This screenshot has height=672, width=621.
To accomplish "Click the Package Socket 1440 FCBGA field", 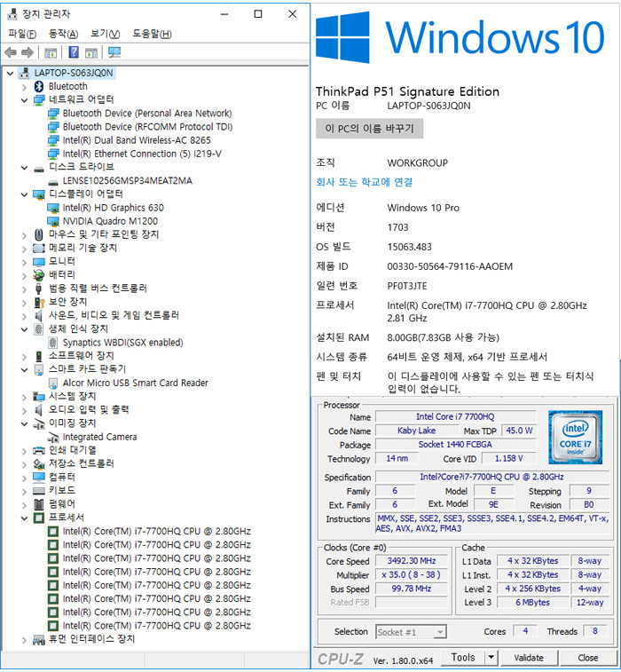I will [x=455, y=445].
